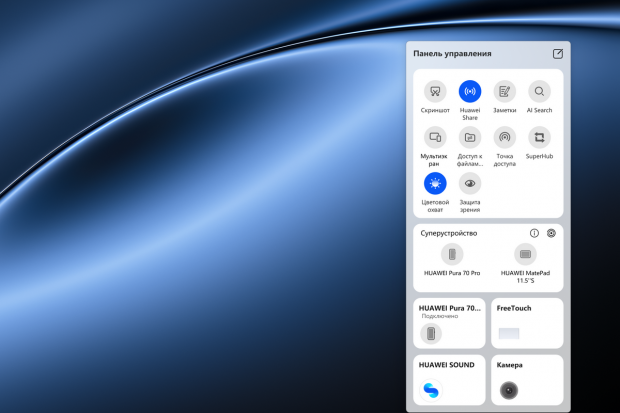Launch AI Search
Viewport: 620px width, 413px height.
click(539, 91)
